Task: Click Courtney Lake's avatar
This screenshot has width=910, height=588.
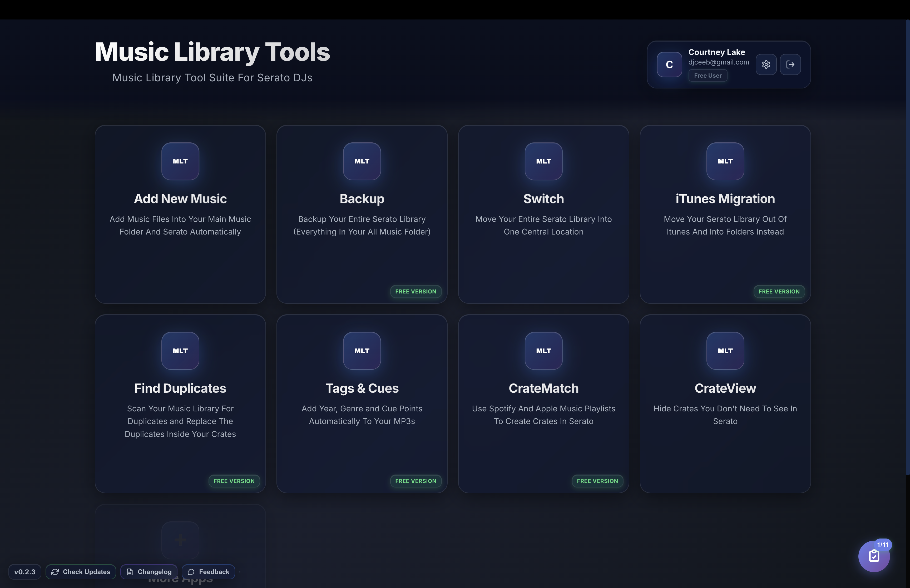Action: (669, 64)
